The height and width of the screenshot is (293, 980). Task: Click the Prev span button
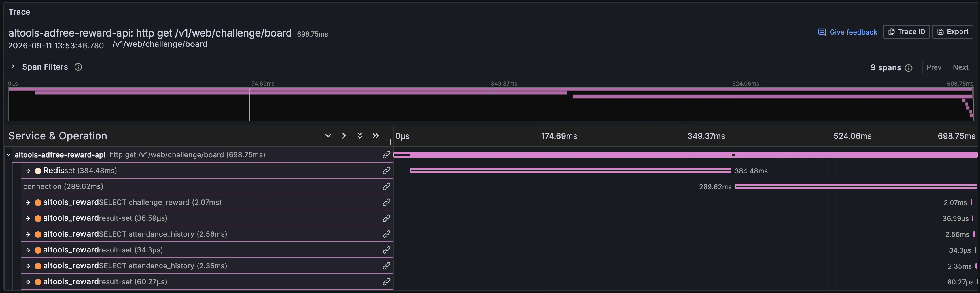coord(934,67)
